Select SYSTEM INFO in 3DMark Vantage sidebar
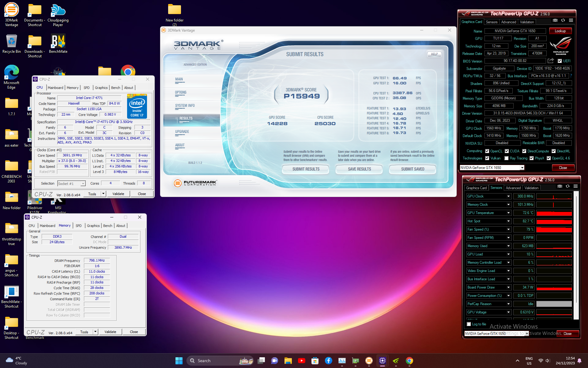 point(185,105)
